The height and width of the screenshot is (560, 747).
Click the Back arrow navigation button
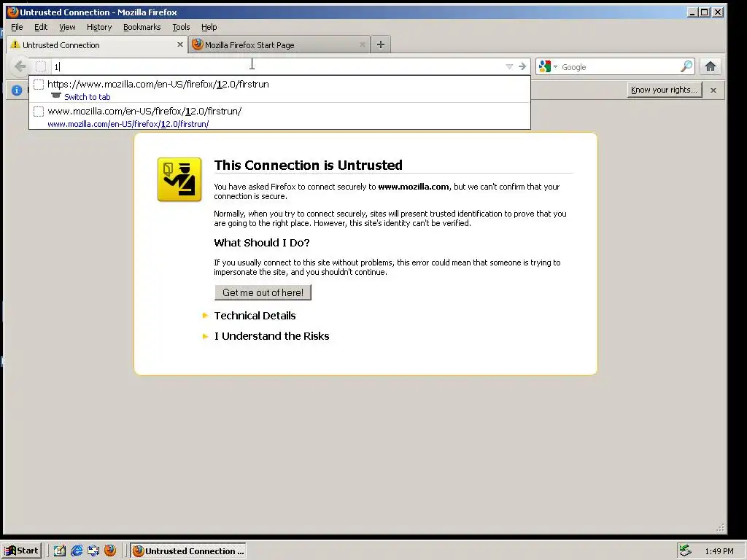[20, 66]
